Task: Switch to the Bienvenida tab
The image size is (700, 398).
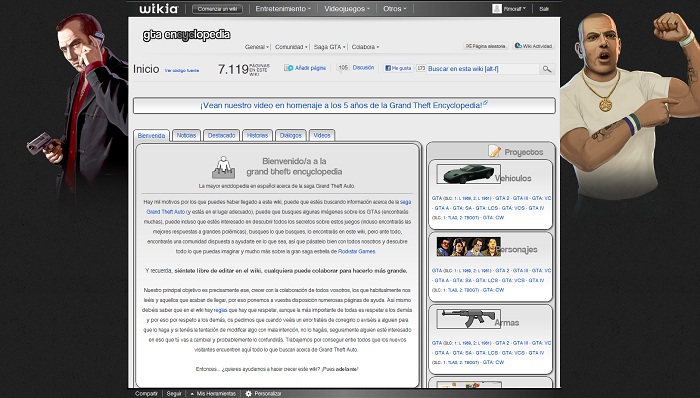Action: 151,136
